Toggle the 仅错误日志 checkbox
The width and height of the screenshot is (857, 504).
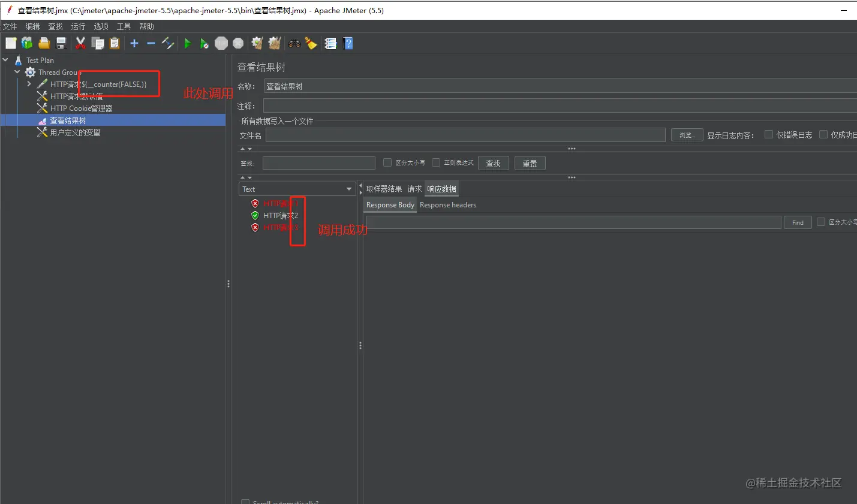click(x=769, y=135)
